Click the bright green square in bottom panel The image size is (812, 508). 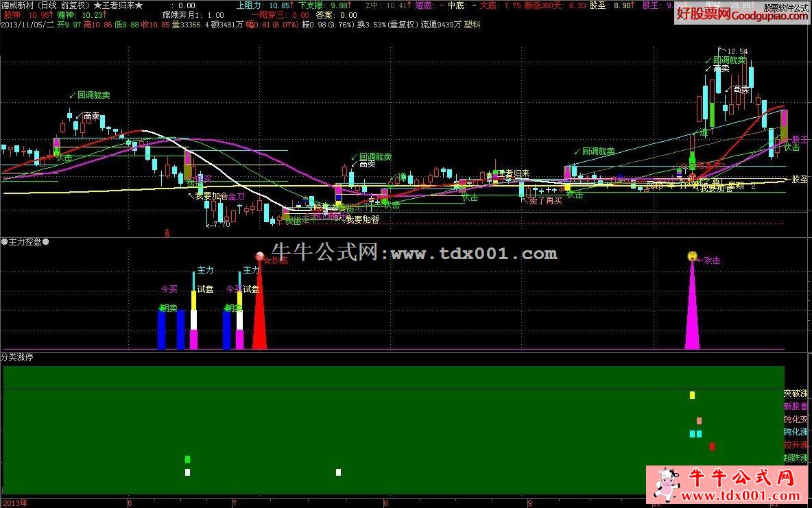tap(187, 459)
